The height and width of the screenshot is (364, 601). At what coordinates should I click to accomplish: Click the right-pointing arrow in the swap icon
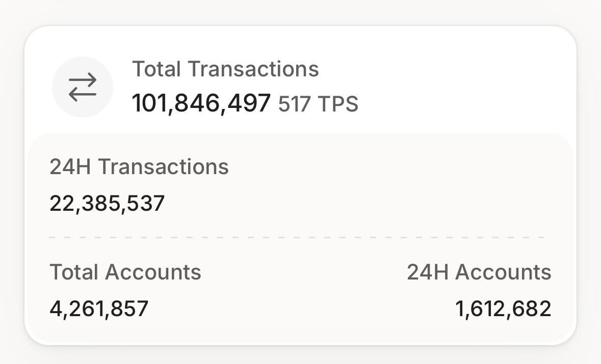pyautogui.click(x=83, y=79)
